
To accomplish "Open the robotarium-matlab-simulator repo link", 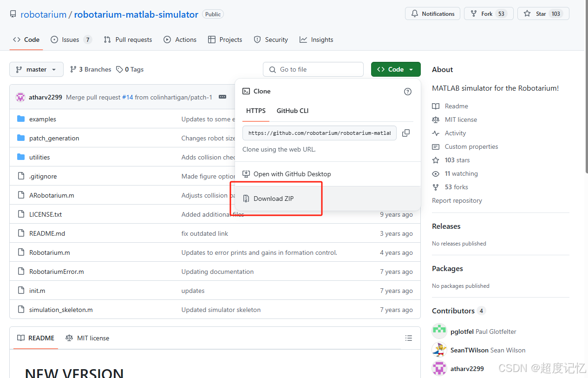I will coord(136,14).
